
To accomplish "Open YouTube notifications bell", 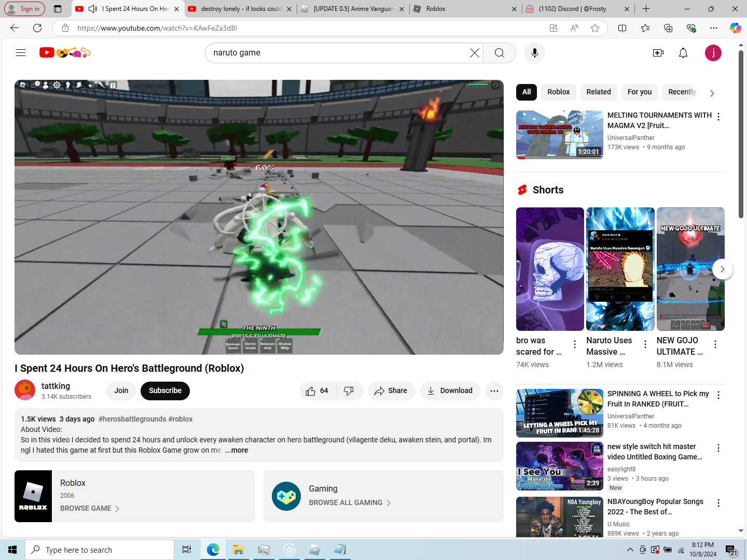I will click(x=683, y=53).
